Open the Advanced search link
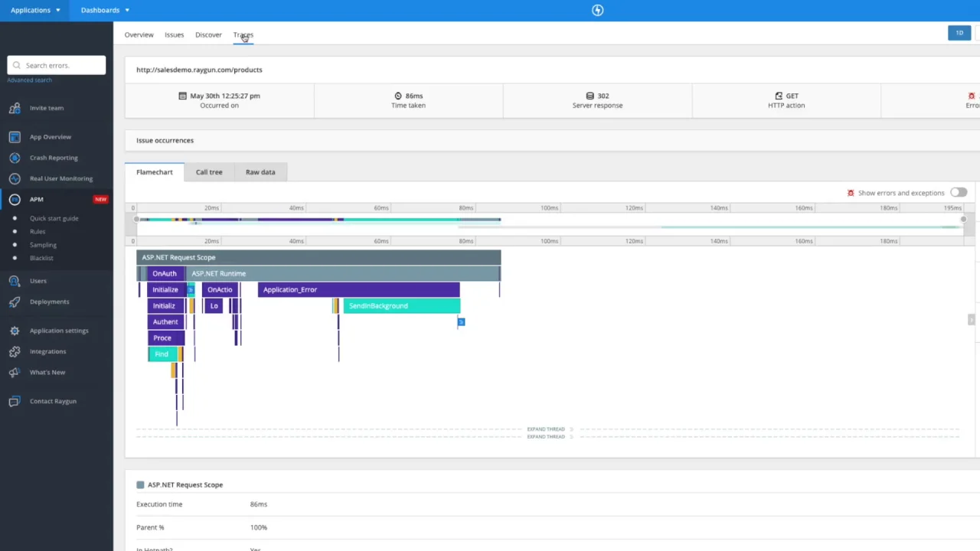This screenshot has width=980, height=551. pos(30,80)
